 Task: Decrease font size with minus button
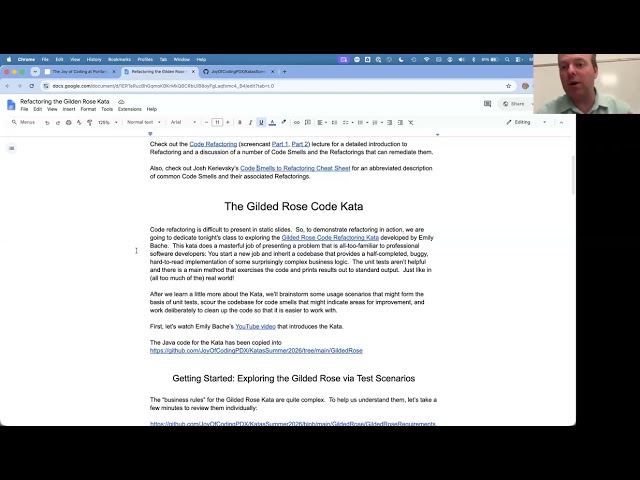point(207,122)
